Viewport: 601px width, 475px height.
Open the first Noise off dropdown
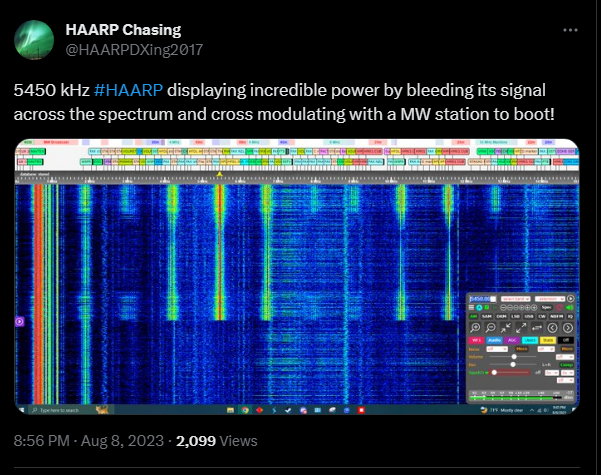497,349
